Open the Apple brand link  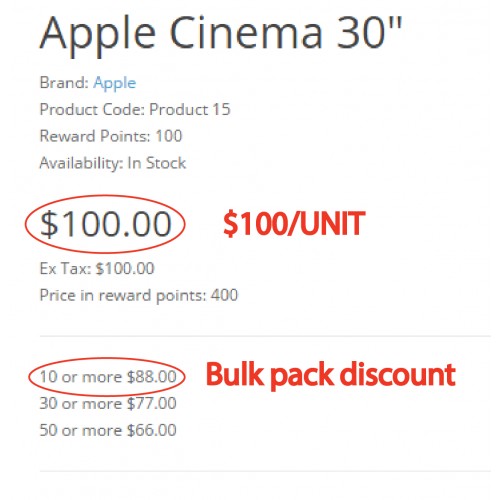[114, 83]
